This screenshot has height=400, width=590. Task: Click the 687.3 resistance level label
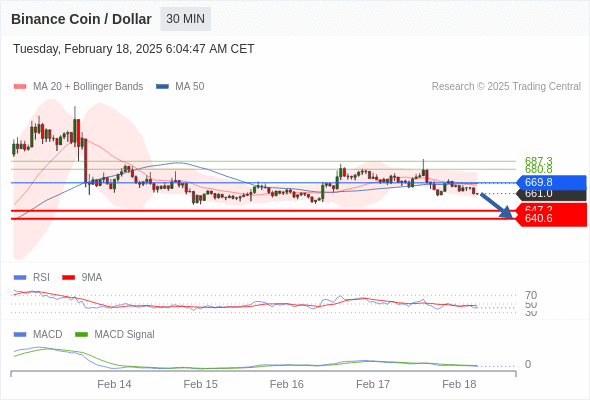(538, 161)
